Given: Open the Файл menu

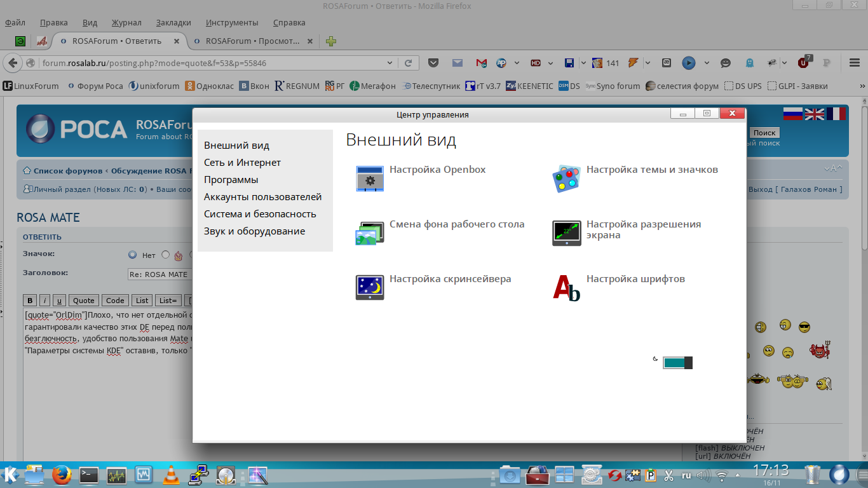Looking at the screenshot, I should click(15, 22).
